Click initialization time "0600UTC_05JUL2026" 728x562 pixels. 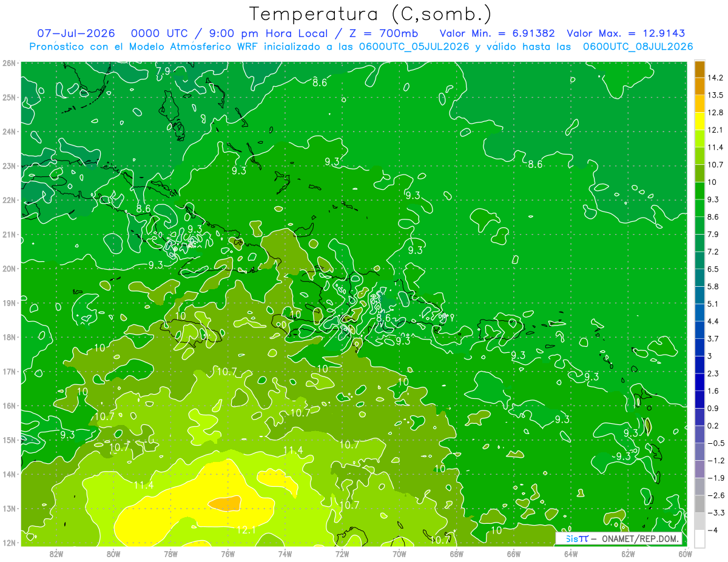[x=414, y=46]
